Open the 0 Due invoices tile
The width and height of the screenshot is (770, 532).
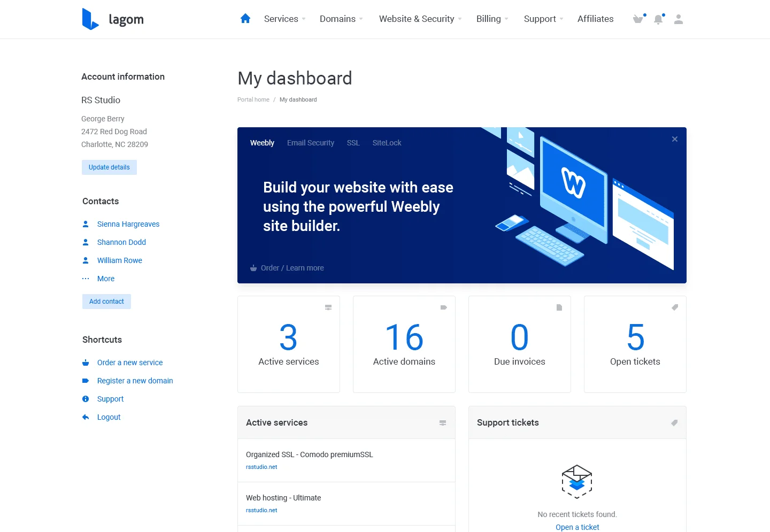click(520, 344)
